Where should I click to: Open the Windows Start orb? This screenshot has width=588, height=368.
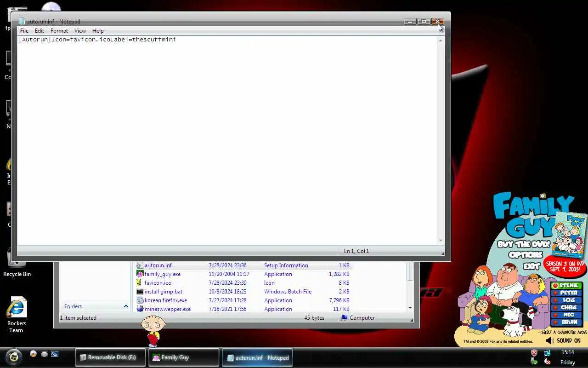(13, 356)
